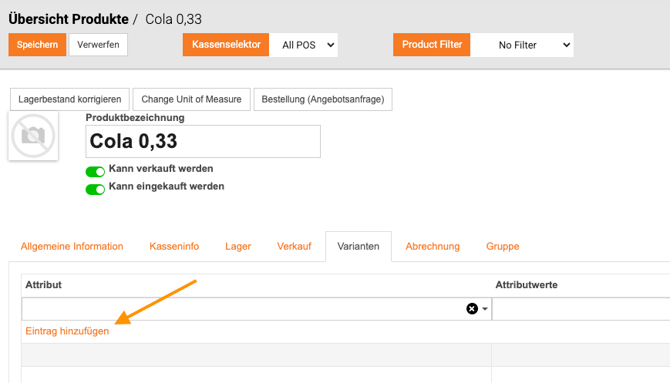This screenshot has width=670, height=383.
Task: Toggle 'Kann eingekauft werden' switch
Action: point(95,189)
